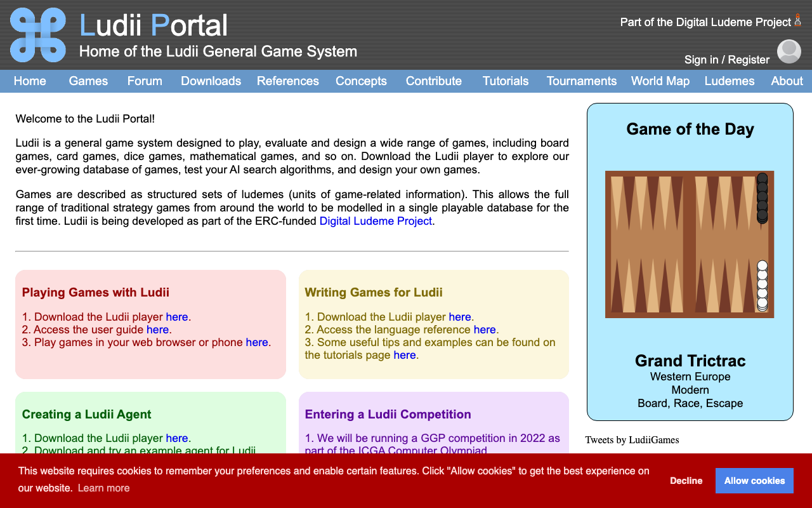Click the user avatar icon
The width and height of the screenshot is (812, 508).
coord(789,51)
